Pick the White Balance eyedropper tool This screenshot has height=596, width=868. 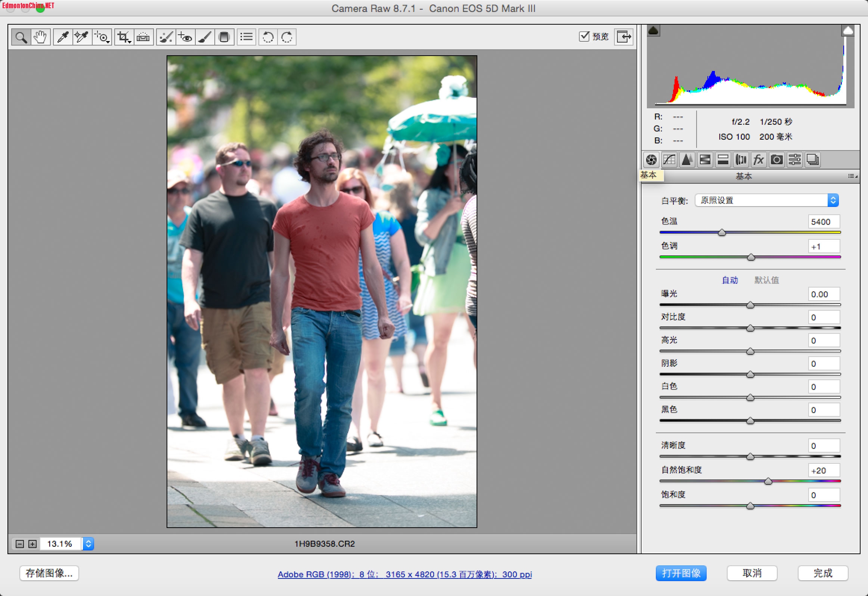coord(63,37)
